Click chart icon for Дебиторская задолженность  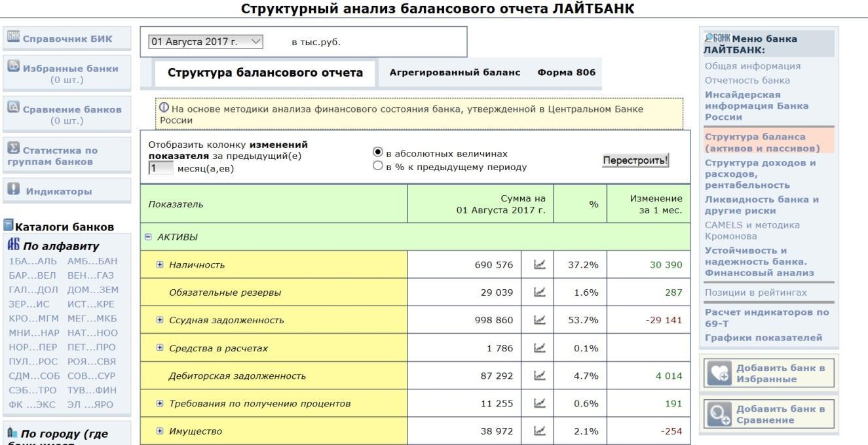(x=539, y=376)
